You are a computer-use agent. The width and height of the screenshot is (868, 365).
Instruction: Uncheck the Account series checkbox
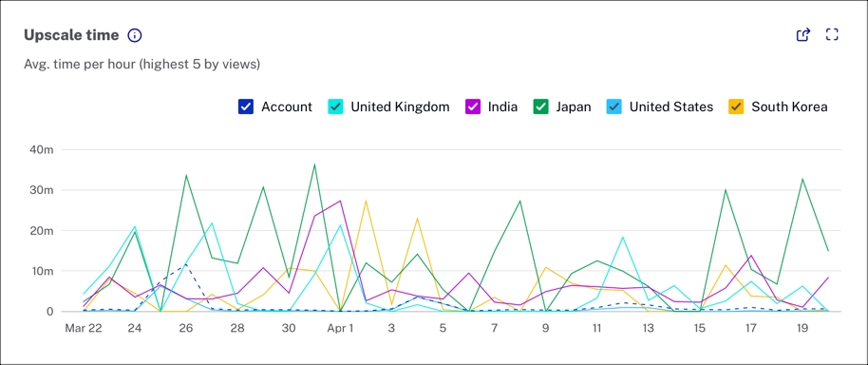[x=246, y=106]
